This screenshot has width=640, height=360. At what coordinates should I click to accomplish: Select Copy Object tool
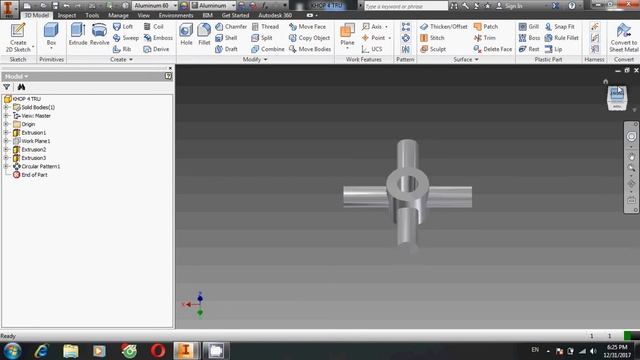tap(309, 38)
